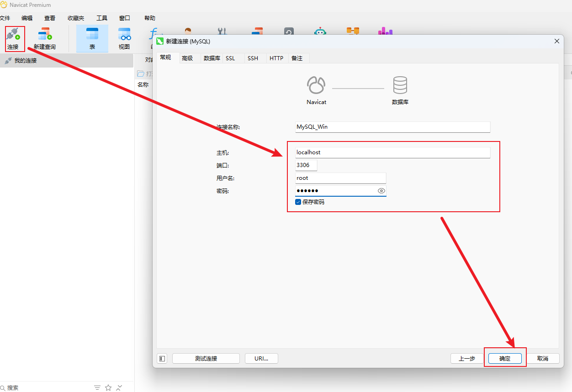
Task: Click the 连接名称 field containing MySQL_Win
Action: (392, 127)
